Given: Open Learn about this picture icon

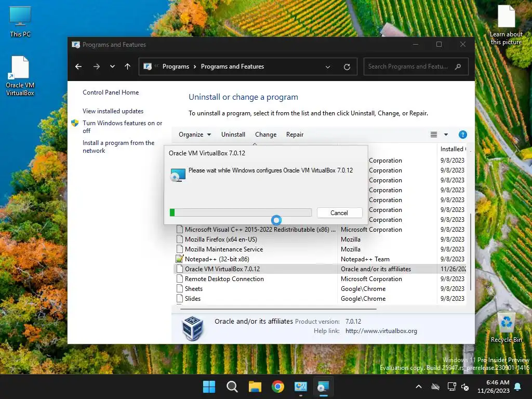Looking at the screenshot, I should 506,25.
